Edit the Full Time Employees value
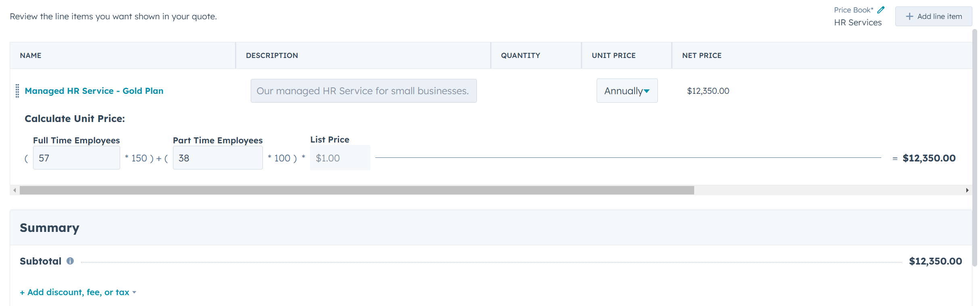The height and width of the screenshot is (306, 980). pos(77,157)
